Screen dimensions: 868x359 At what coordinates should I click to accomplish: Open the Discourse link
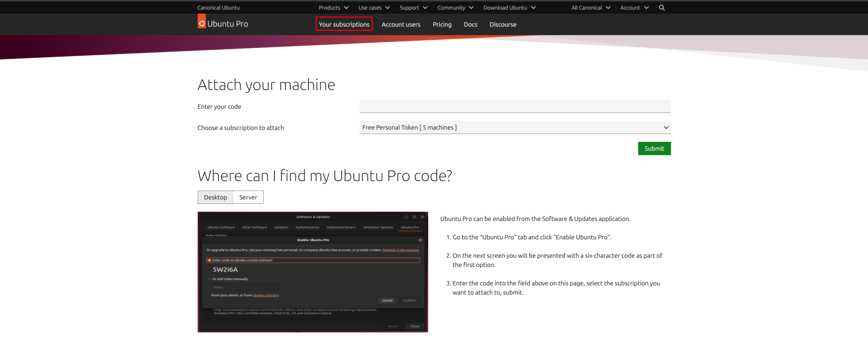pos(503,24)
